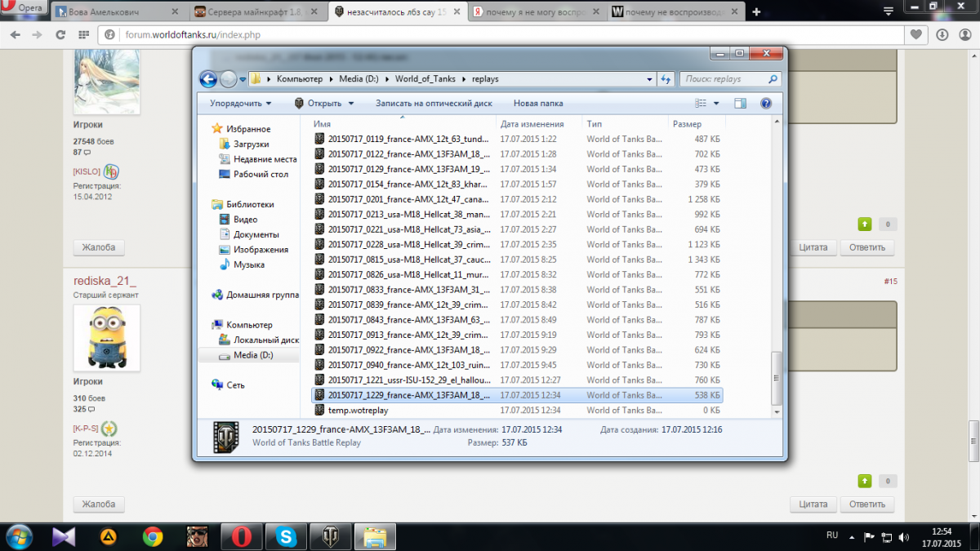Select 'Сеть' in navigation pane
The width and height of the screenshot is (980, 551).
(235, 384)
